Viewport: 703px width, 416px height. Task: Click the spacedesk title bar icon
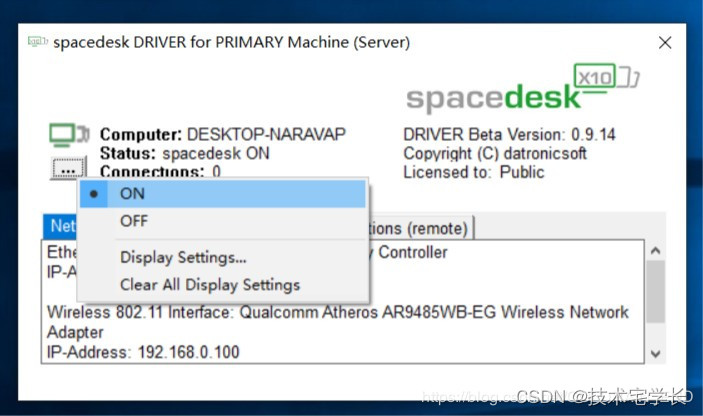37,42
